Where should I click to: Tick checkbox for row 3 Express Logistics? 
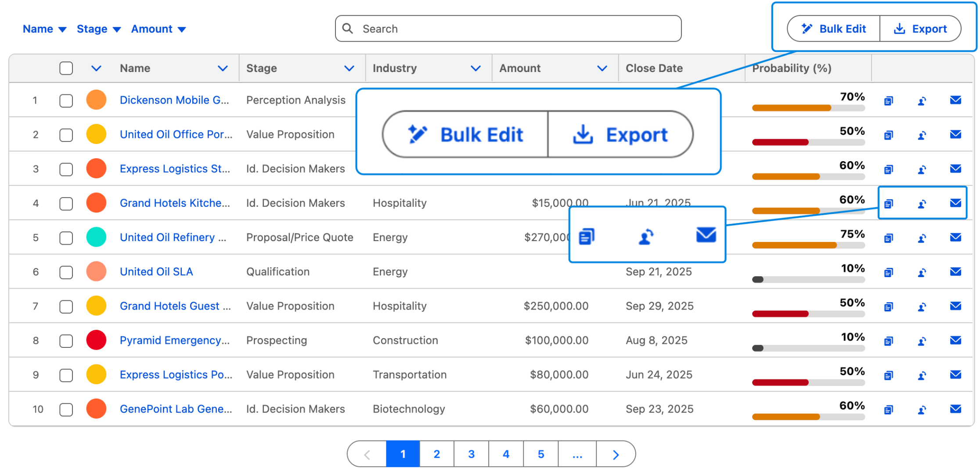[x=66, y=169]
